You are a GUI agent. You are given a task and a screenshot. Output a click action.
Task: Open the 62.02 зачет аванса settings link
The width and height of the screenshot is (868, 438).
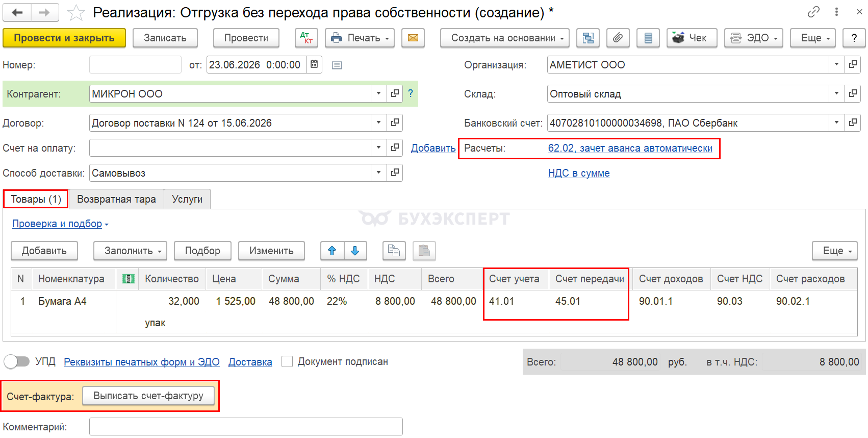point(630,148)
